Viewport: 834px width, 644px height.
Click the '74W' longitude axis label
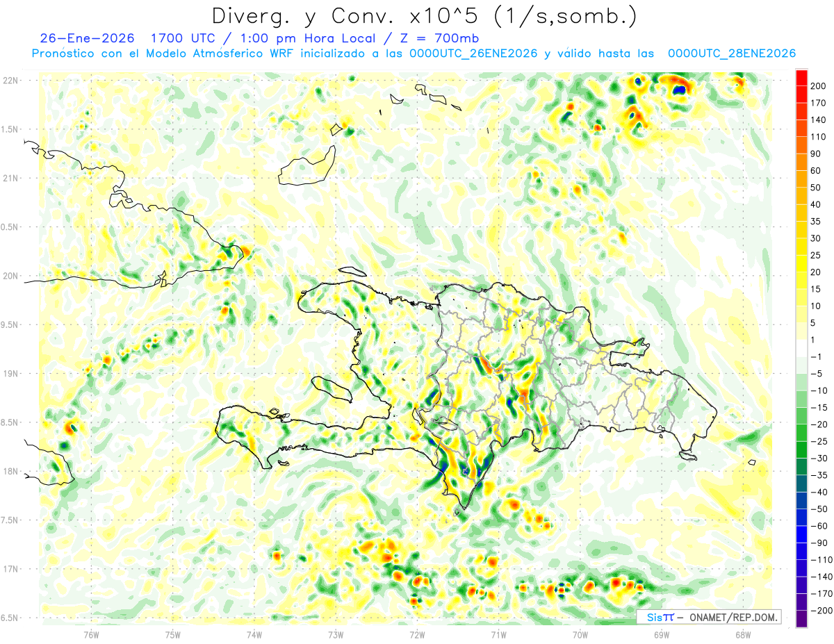pos(254,634)
